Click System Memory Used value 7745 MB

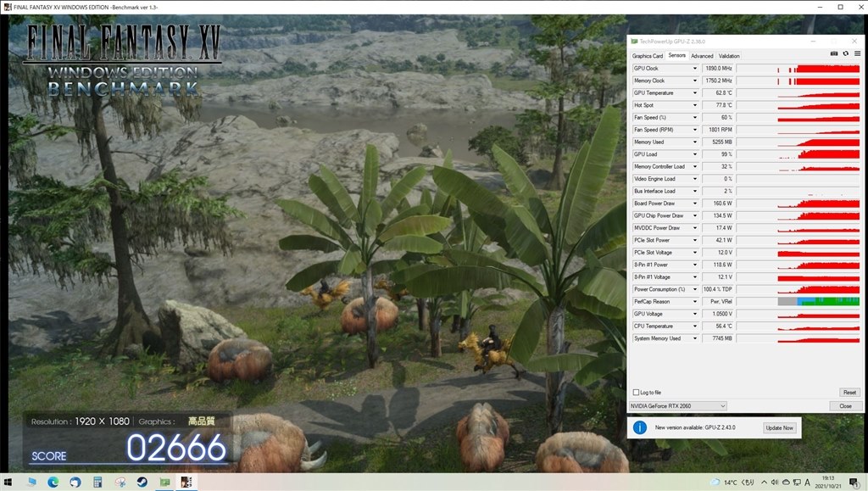coord(718,338)
